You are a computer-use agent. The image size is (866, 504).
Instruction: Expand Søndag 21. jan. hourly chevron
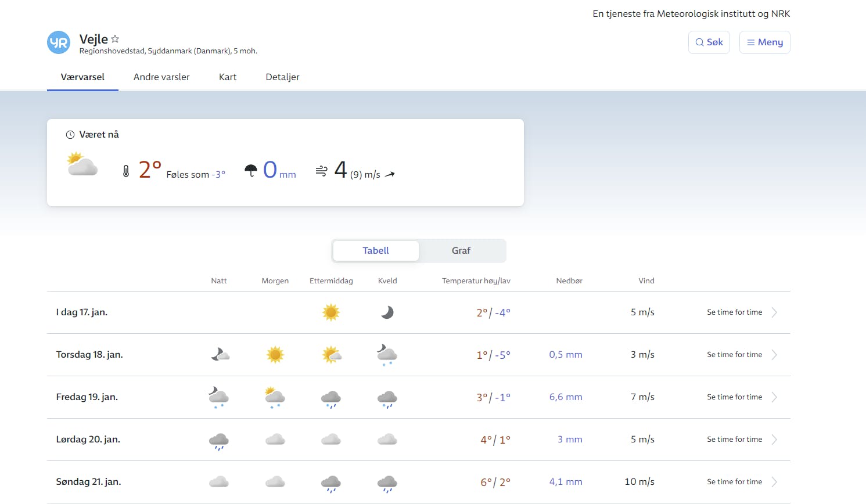point(774,482)
